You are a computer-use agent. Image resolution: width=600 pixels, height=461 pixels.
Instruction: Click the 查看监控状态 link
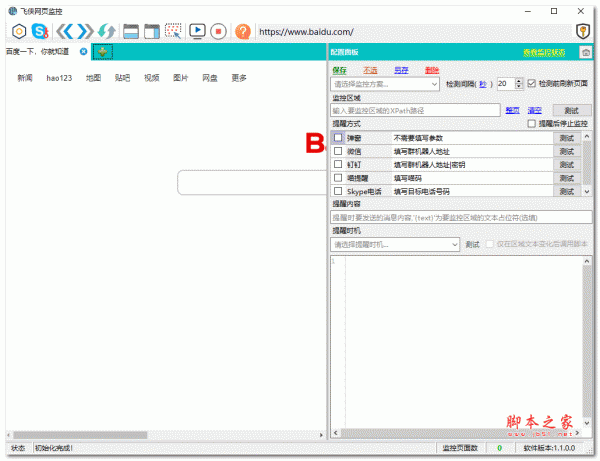tap(544, 52)
